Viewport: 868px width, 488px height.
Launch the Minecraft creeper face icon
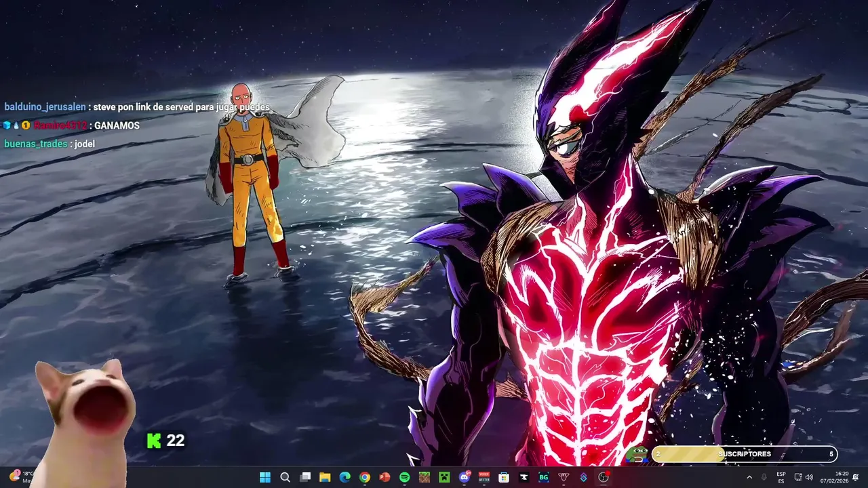tap(444, 477)
